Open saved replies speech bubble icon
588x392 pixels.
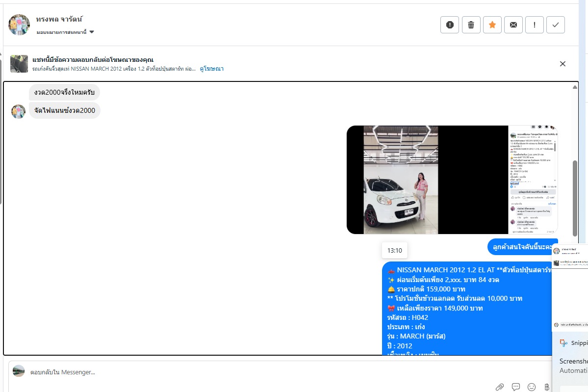click(x=516, y=387)
